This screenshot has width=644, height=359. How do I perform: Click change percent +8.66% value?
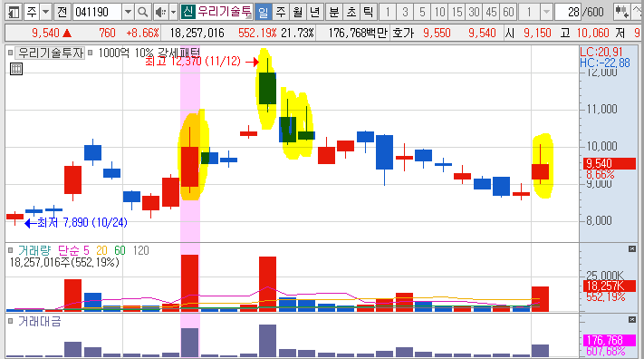pyautogui.click(x=142, y=33)
